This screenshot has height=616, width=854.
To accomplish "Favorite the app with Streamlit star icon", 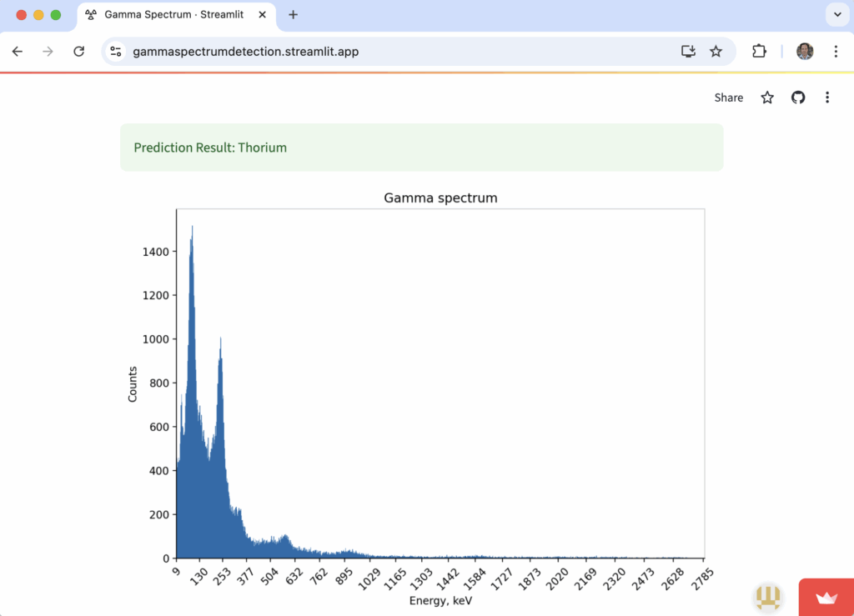I will pos(767,98).
